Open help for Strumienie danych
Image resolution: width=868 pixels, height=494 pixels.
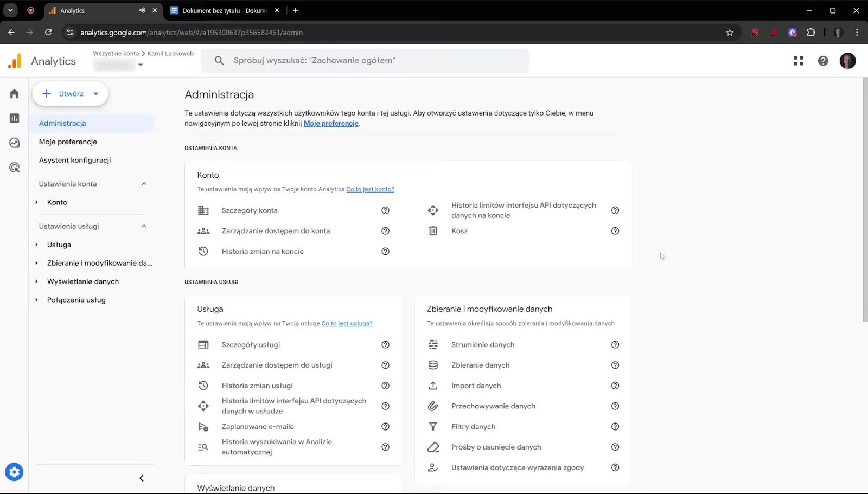pos(615,345)
